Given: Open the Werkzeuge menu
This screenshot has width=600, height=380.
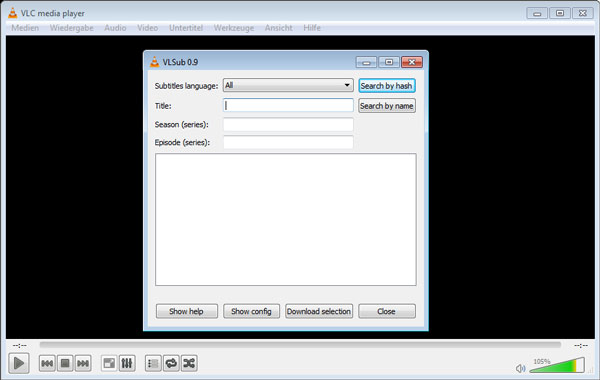Looking at the screenshot, I should tap(234, 28).
